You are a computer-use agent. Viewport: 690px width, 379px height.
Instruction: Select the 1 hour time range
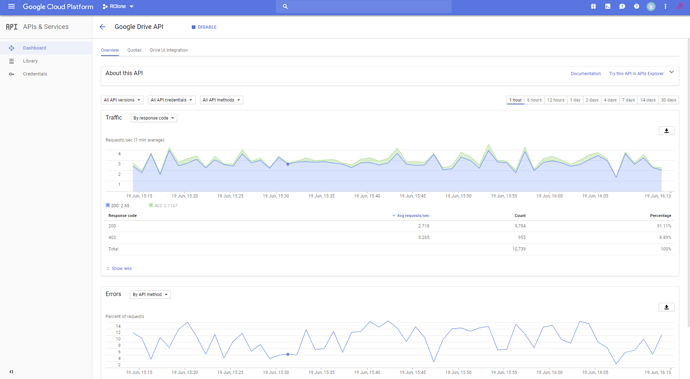click(x=515, y=100)
